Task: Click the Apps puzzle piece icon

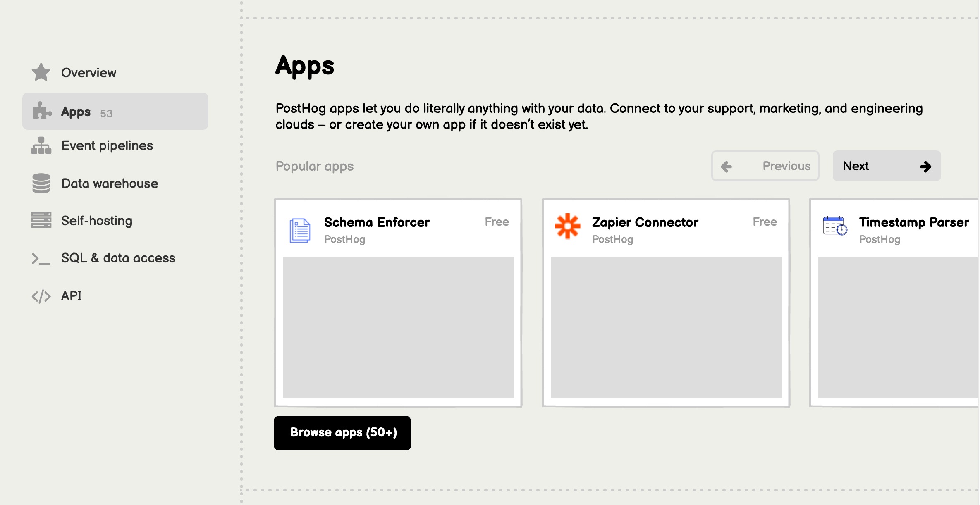Action: click(42, 111)
